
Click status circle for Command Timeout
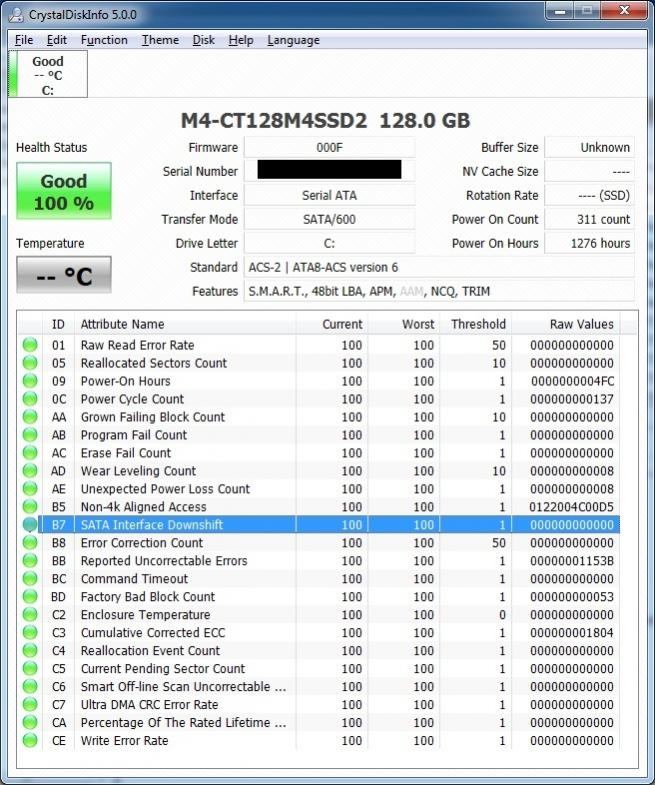pyautogui.click(x=30, y=579)
